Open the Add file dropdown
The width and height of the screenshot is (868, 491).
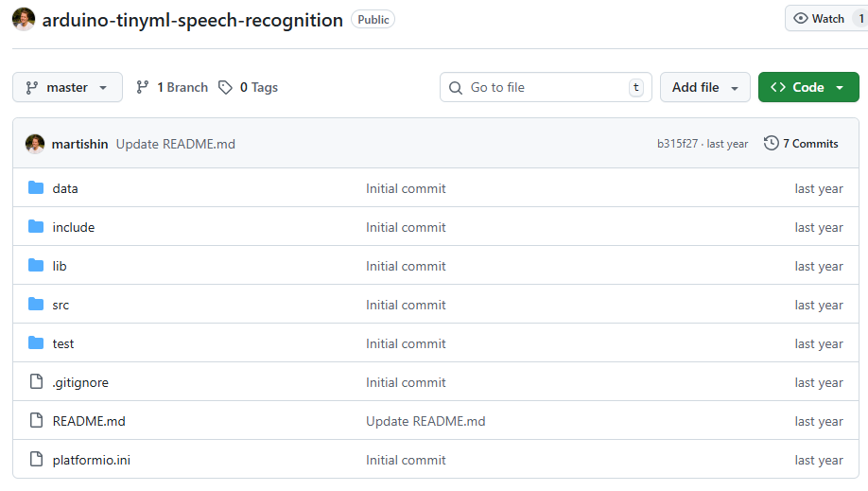[704, 87]
